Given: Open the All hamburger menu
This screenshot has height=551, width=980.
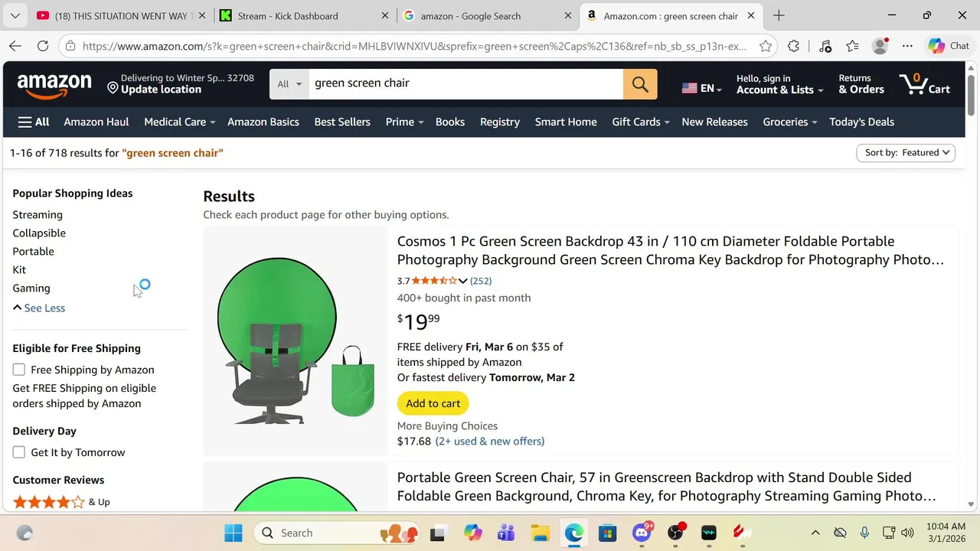Looking at the screenshot, I should (x=34, y=122).
